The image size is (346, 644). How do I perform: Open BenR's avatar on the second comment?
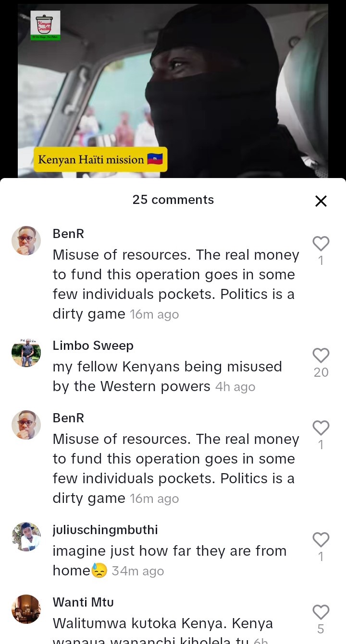tap(26, 425)
